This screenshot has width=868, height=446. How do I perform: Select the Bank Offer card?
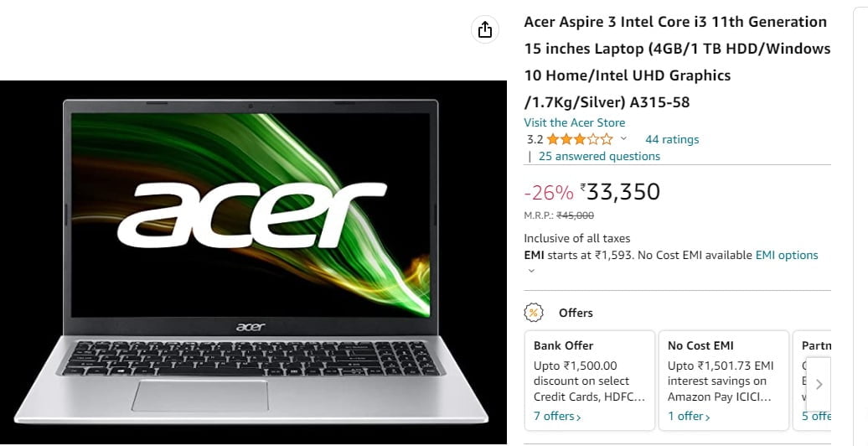click(x=590, y=381)
